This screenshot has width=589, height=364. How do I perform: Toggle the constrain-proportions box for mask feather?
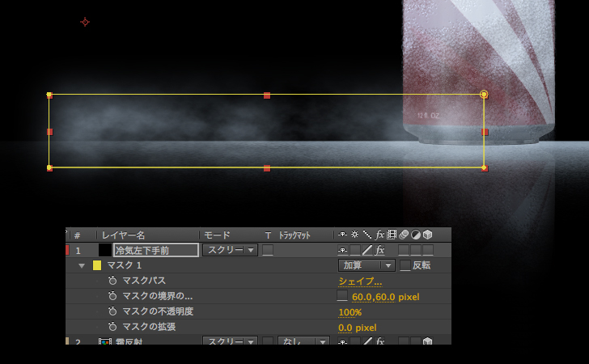coord(342,297)
